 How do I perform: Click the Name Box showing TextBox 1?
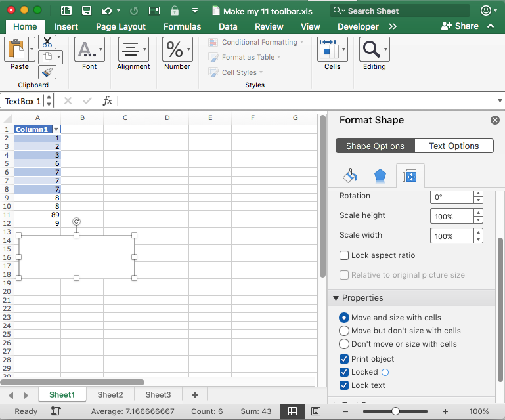(23, 101)
